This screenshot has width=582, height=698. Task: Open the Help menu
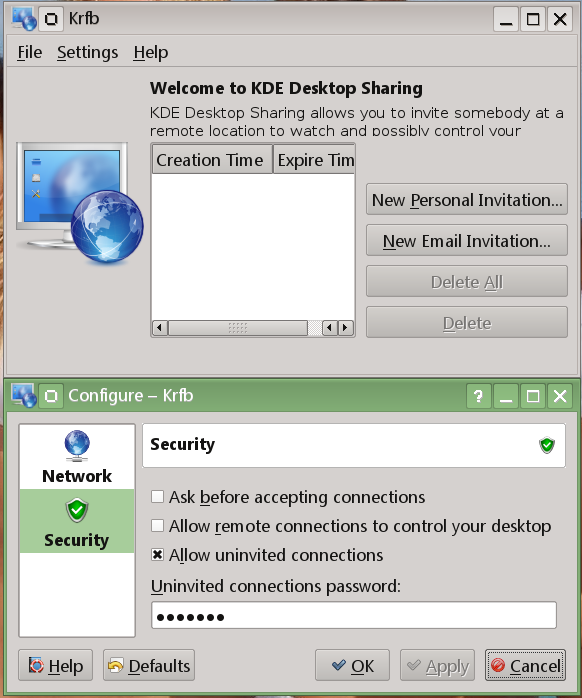[x=151, y=53]
